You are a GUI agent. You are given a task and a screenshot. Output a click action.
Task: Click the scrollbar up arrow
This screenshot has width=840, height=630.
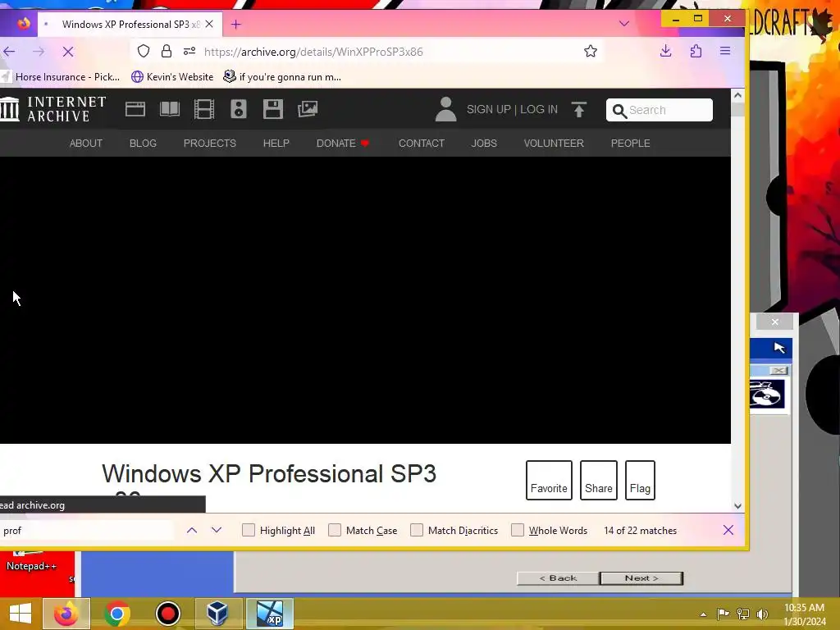(737, 95)
